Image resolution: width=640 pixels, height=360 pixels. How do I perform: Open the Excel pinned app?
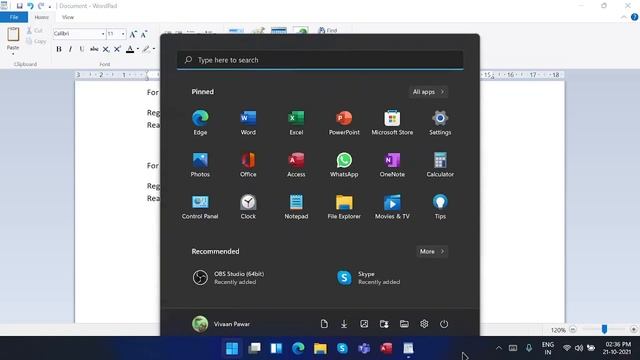coord(296,122)
